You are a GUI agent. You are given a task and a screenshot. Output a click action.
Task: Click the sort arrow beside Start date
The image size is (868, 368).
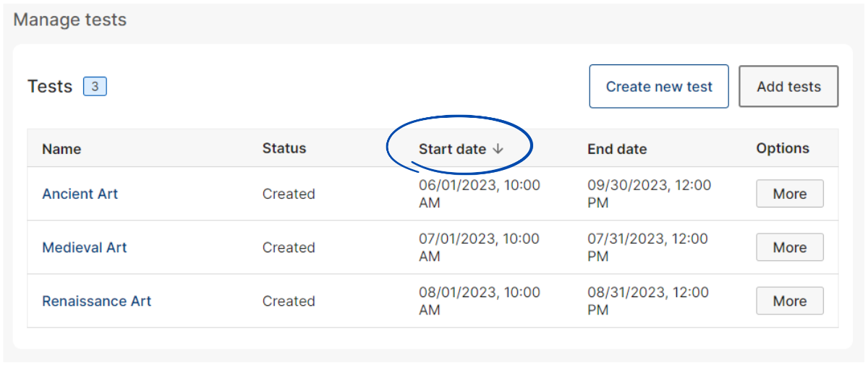point(498,149)
